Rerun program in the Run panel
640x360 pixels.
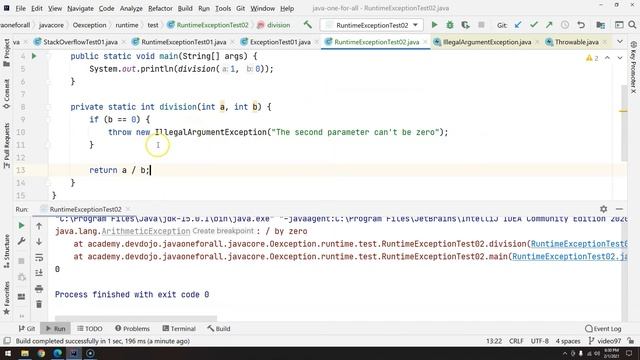(21, 226)
